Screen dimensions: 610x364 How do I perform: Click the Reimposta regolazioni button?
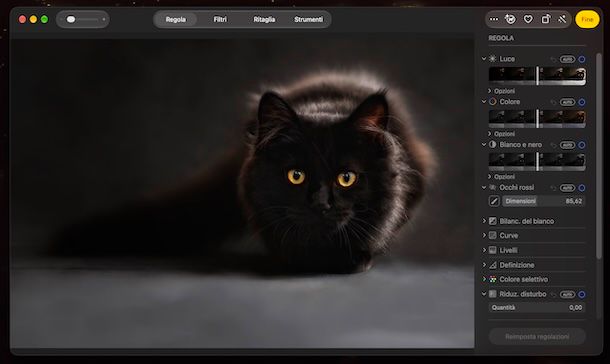pos(537,336)
